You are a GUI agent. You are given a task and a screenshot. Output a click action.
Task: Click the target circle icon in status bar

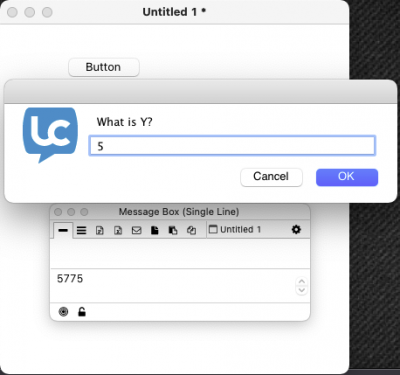click(63, 312)
